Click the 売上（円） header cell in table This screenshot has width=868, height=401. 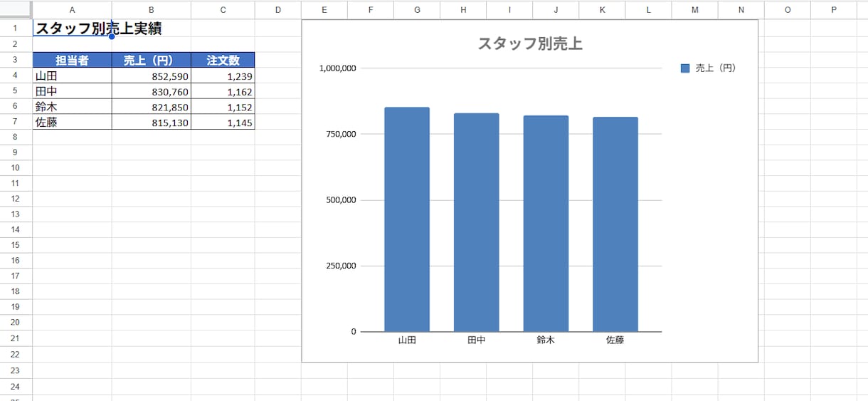pyautogui.click(x=151, y=61)
